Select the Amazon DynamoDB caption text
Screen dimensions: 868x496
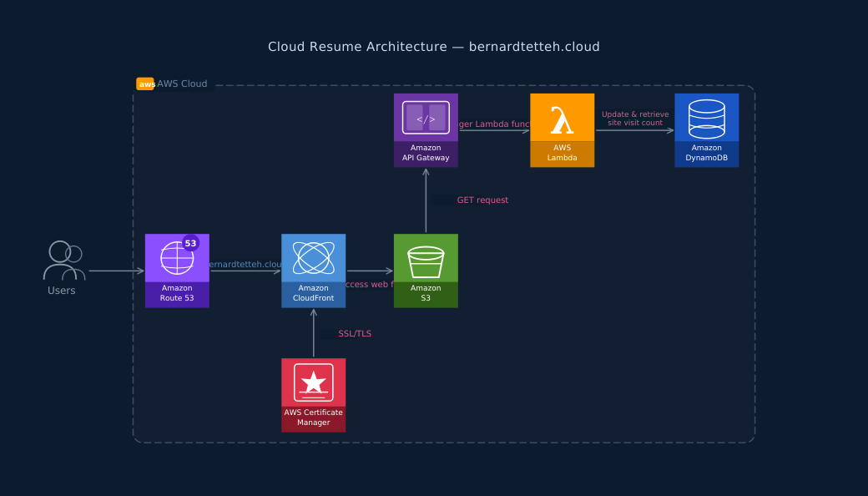706,153
